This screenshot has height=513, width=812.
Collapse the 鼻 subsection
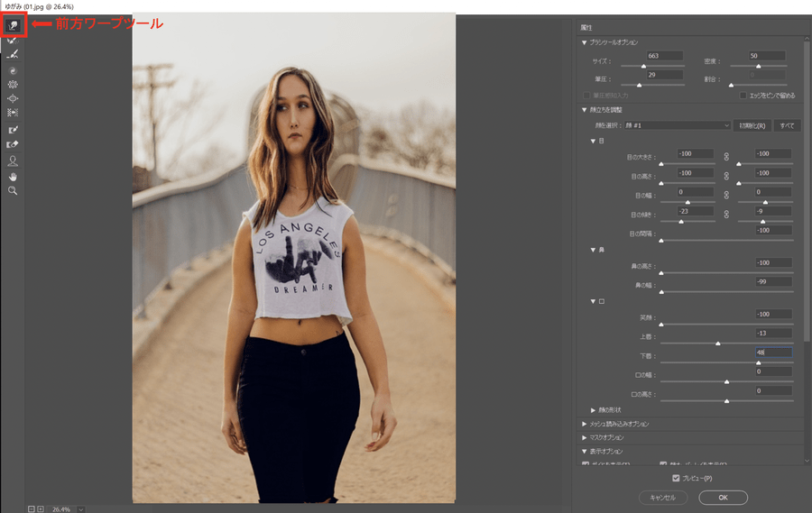(593, 250)
